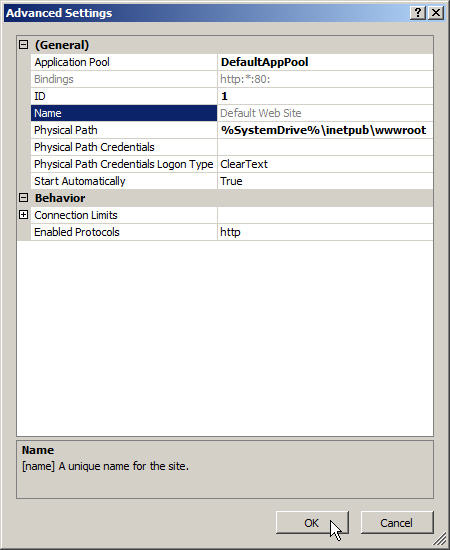Edit the Enabled Protocols http value

tap(325, 232)
